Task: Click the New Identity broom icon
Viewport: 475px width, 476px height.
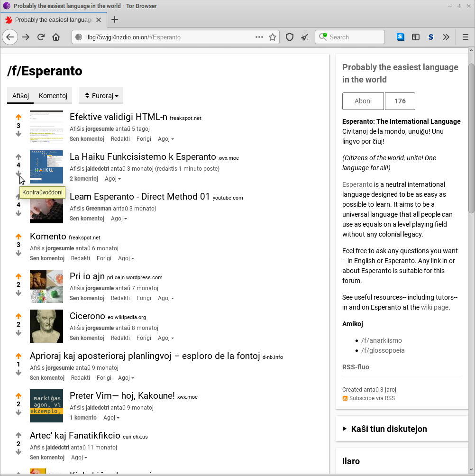Action: click(x=305, y=37)
